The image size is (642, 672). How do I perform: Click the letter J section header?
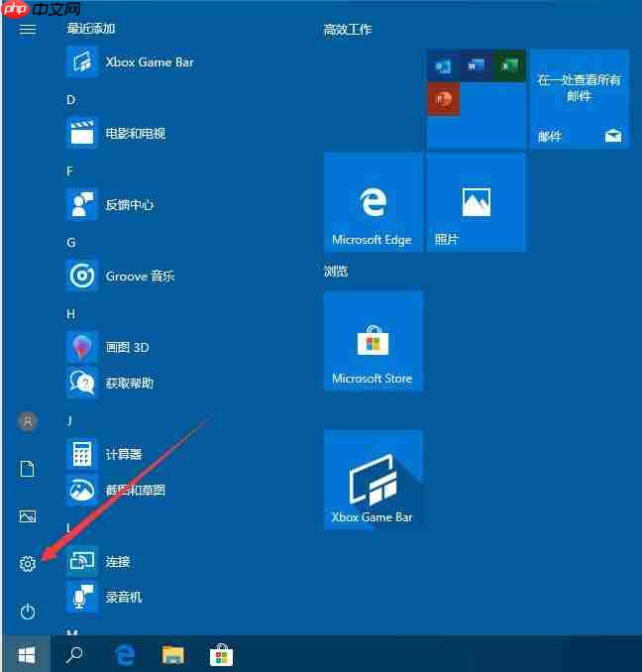(69, 421)
